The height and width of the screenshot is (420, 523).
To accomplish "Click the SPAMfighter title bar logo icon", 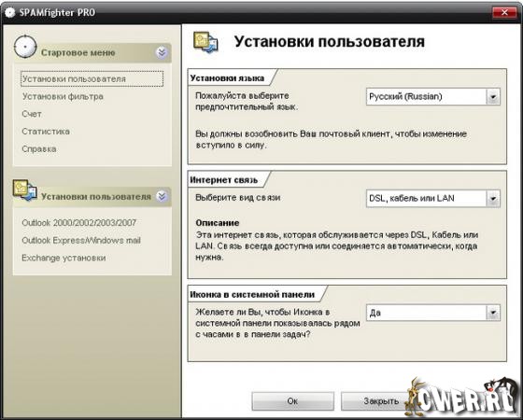I will coord(10,13).
